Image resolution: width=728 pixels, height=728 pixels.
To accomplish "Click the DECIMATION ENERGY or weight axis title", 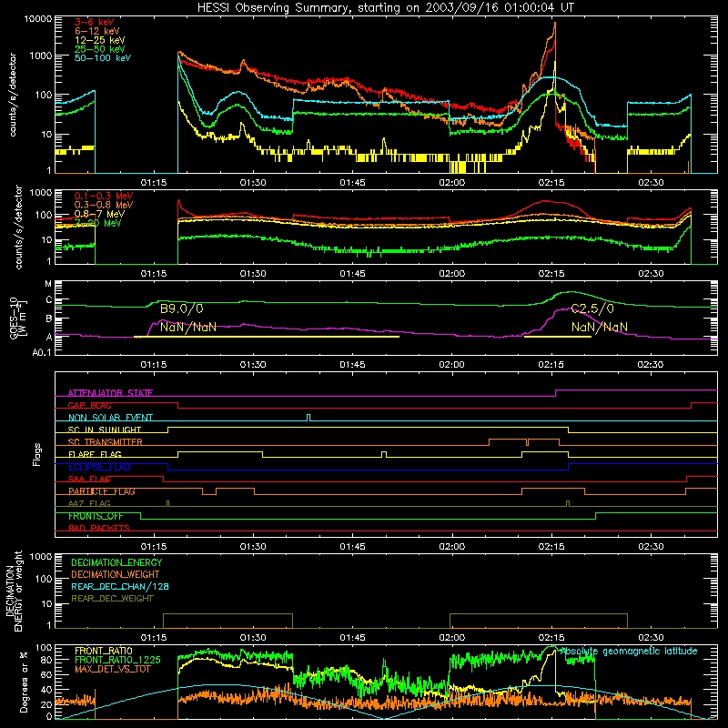I will click(14, 591).
